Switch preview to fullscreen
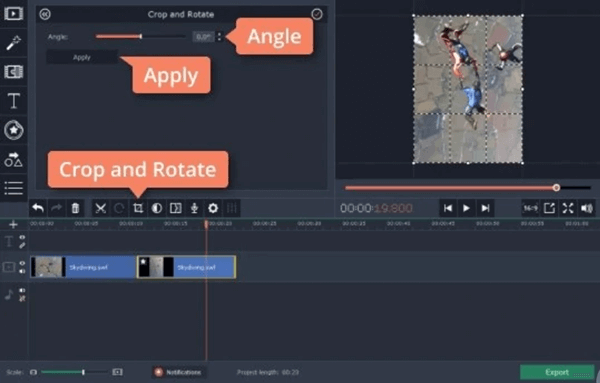 click(x=568, y=208)
